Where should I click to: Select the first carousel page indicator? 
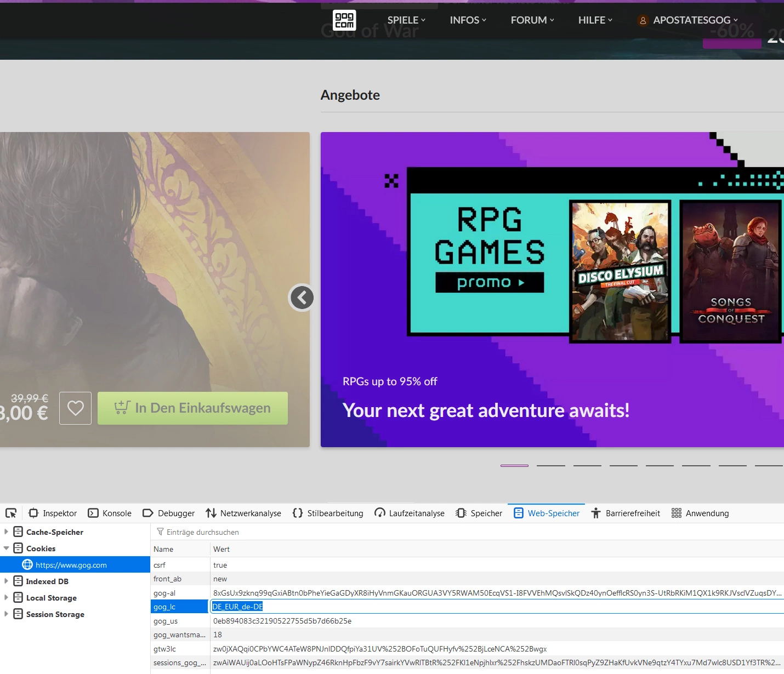coord(514,466)
